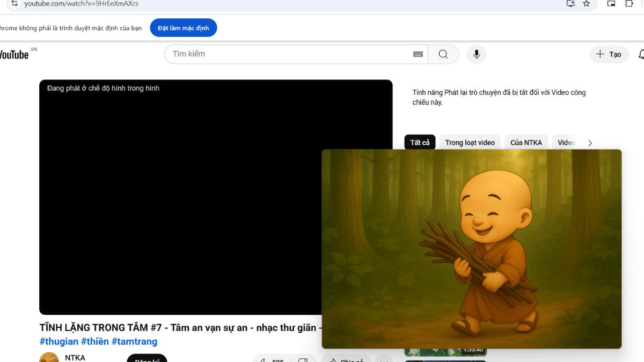Click the chat replay disabled notice text
The width and height of the screenshot is (644, 362).
pyautogui.click(x=499, y=97)
